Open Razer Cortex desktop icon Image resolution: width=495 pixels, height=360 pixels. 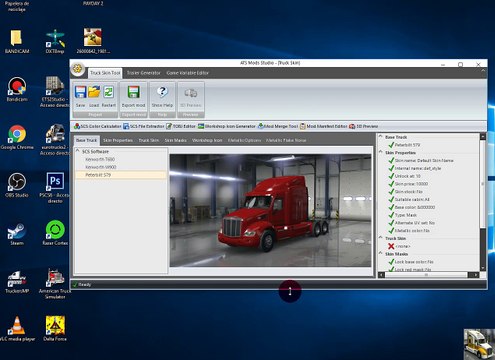(x=55, y=233)
